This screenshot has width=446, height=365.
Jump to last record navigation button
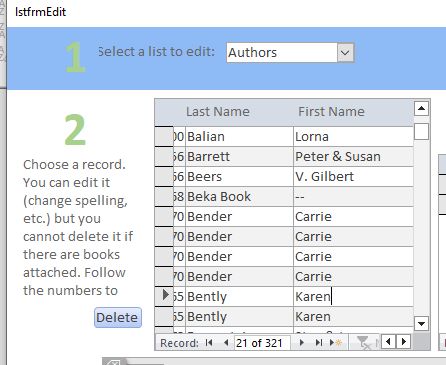click(319, 342)
